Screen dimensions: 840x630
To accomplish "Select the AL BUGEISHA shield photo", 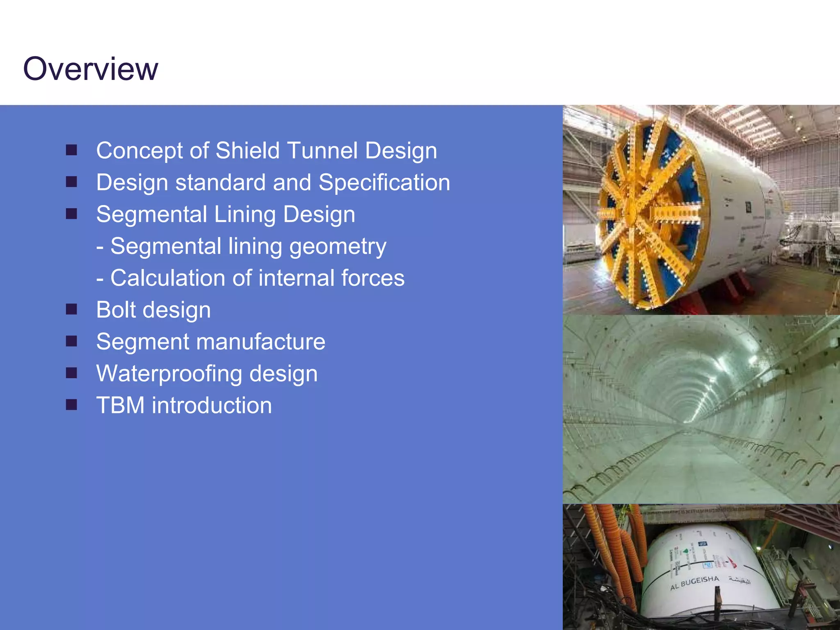I will click(x=701, y=567).
